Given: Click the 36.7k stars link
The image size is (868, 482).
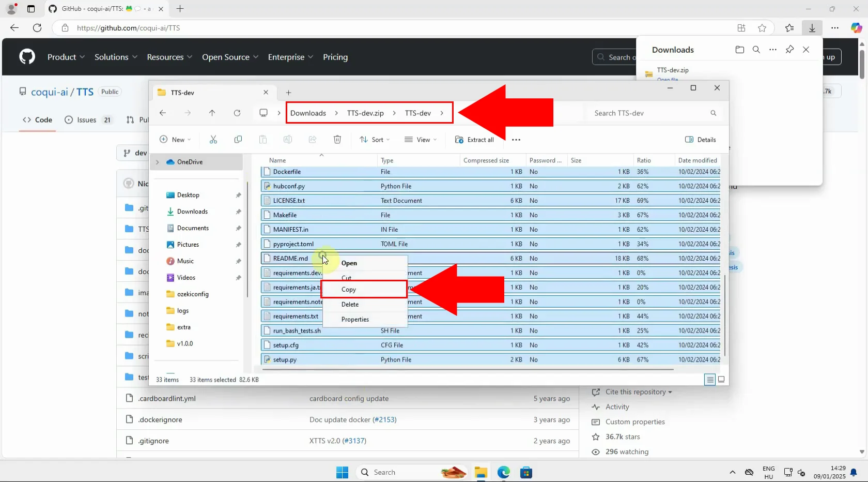Looking at the screenshot, I should click(x=623, y=437).
